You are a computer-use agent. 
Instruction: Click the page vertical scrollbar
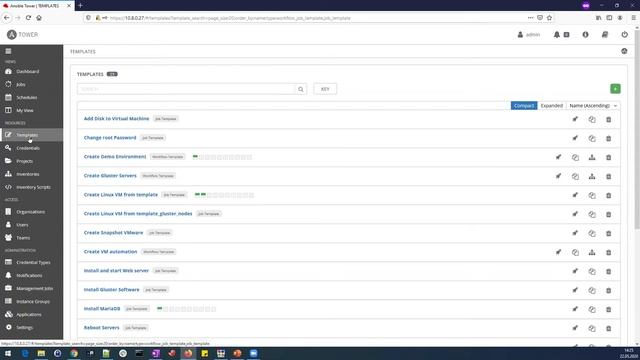point(637,131)
